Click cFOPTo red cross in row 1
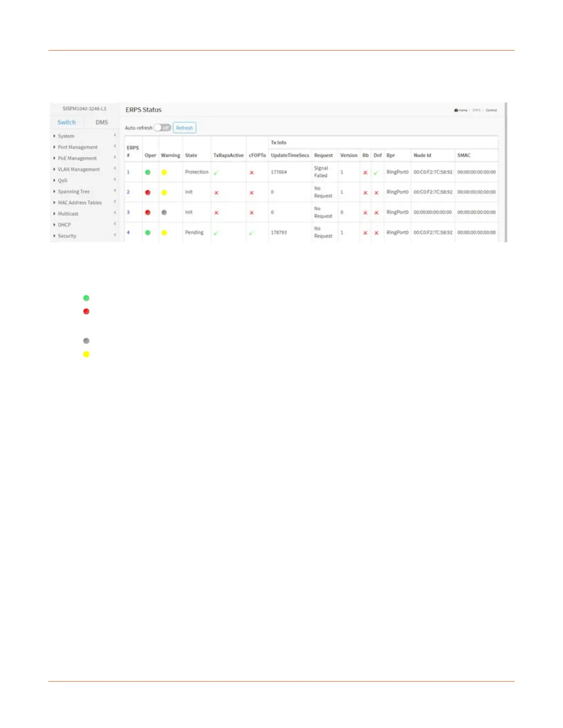Screen dimensions: 563x728 pos(252,172)
